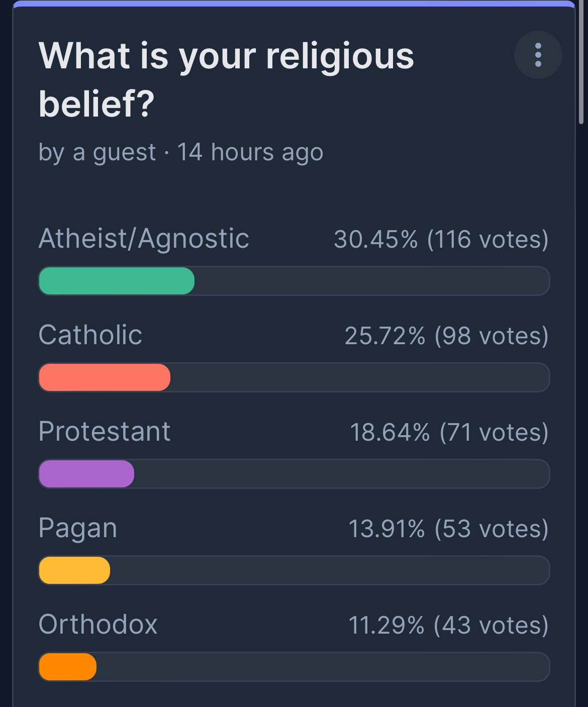Select the Pagan option label
This screenshot has height=707, width=588.
tap(78, 529)
